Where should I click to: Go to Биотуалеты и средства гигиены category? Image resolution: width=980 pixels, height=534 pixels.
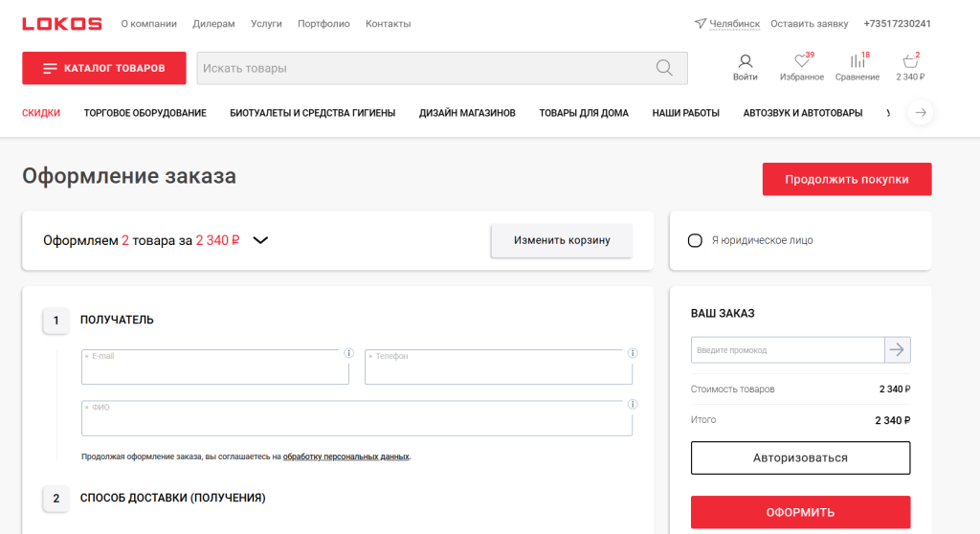point(313,113)
